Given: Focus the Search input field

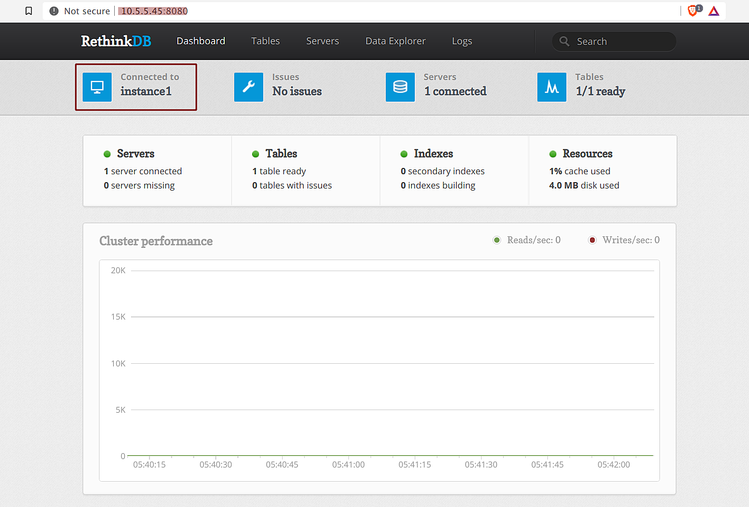Looking at the screenshot, I should point(620,42).
